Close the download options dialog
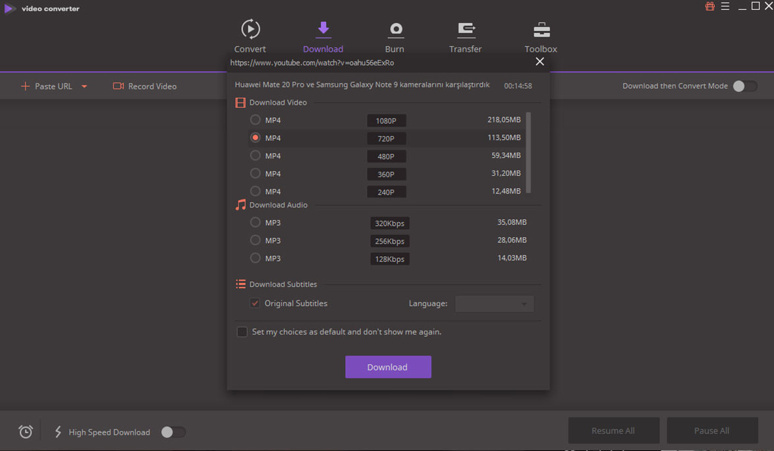The image size is (774, 451). (540, 62)
